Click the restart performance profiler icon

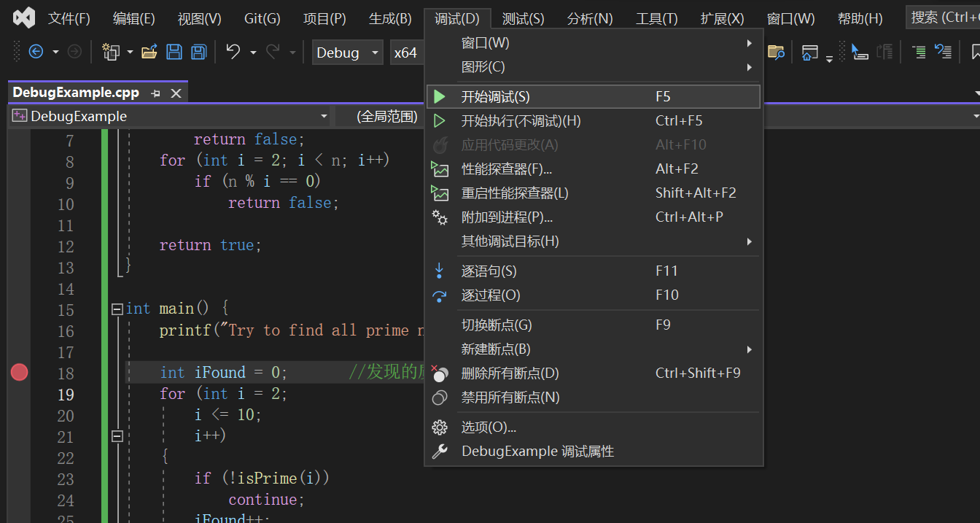[440, 193]
